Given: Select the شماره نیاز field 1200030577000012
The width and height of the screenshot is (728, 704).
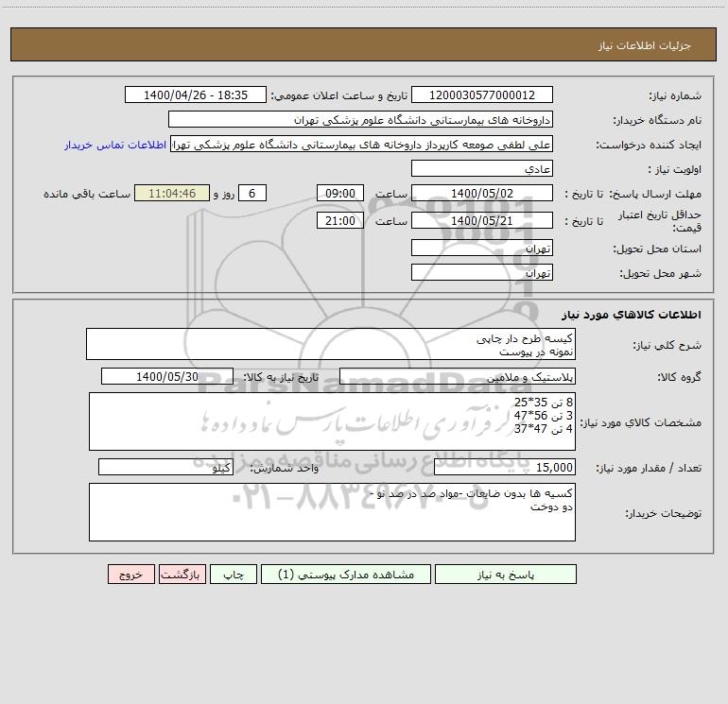Looking at the screenshot, I should (482, 95).
